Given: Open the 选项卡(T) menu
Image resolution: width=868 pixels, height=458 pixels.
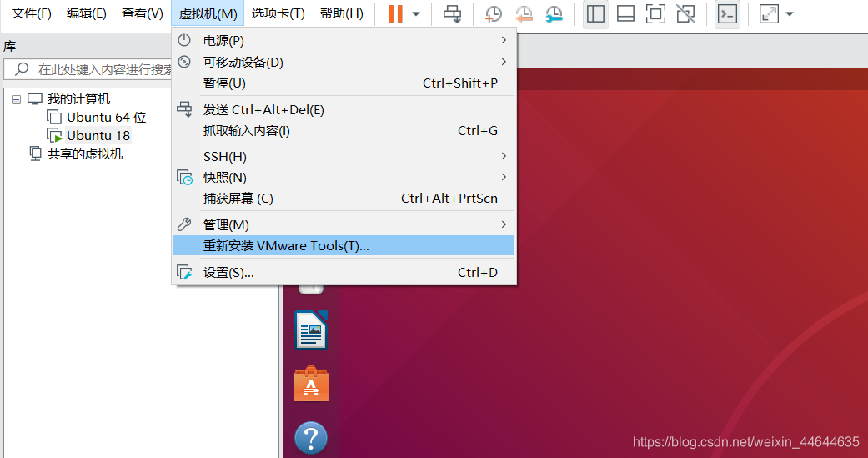Looking at the screenshot, I should pos(278,13).
